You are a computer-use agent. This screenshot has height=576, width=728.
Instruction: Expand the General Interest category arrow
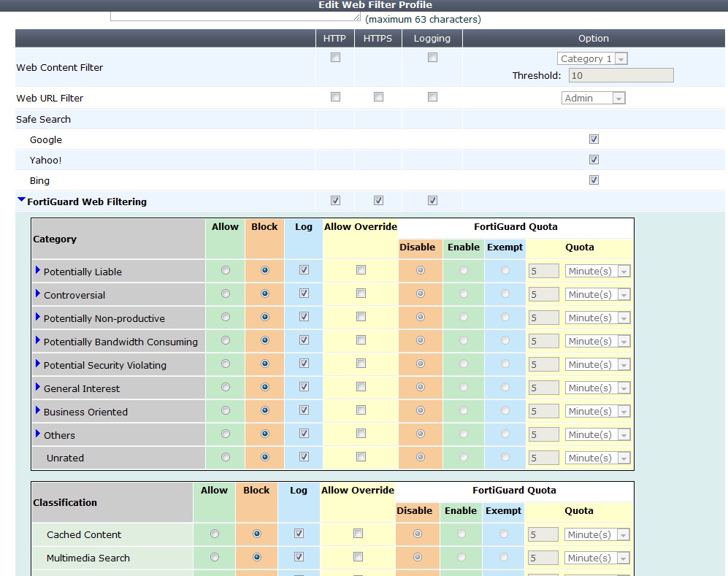38,388
